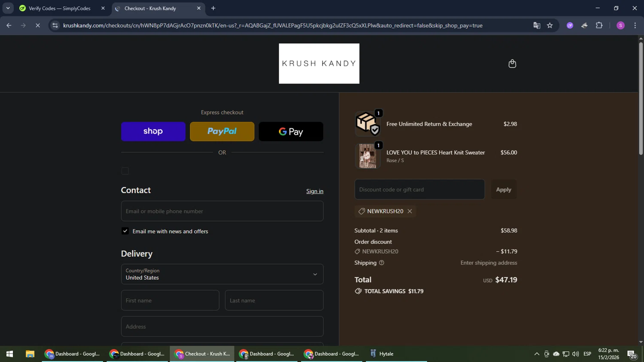
Task: Open the first Dashboard - Google Chrome taskbar window
Action: [x=73, y=354]
